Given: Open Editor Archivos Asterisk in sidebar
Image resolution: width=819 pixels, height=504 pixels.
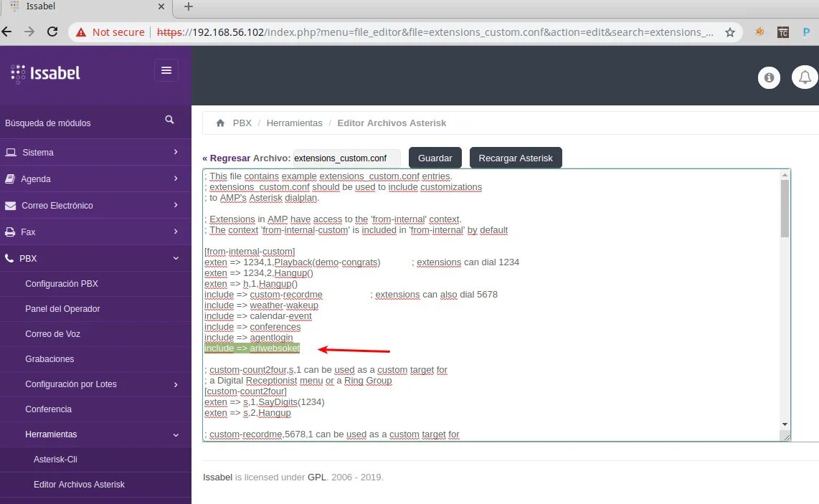Looking at the screenshot, I should pos(80,484).
